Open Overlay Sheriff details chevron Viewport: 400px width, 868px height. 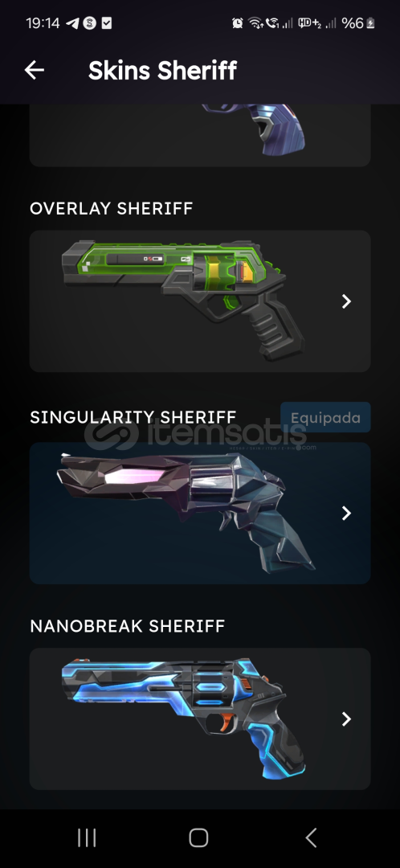coord(346,301)
